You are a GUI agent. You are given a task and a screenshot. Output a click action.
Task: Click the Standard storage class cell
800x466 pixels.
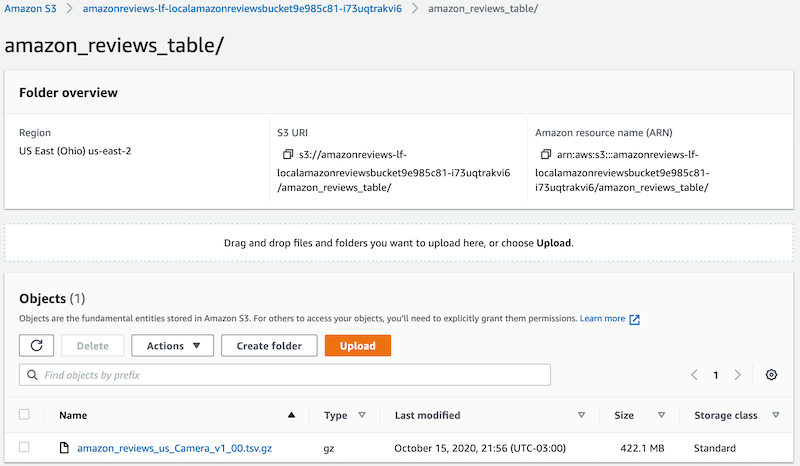pos(714,448)
